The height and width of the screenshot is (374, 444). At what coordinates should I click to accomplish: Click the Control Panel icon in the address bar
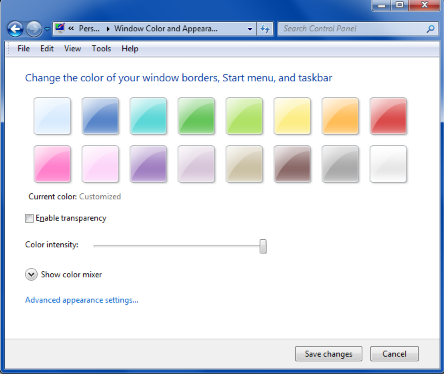click(x=60, y=28)
